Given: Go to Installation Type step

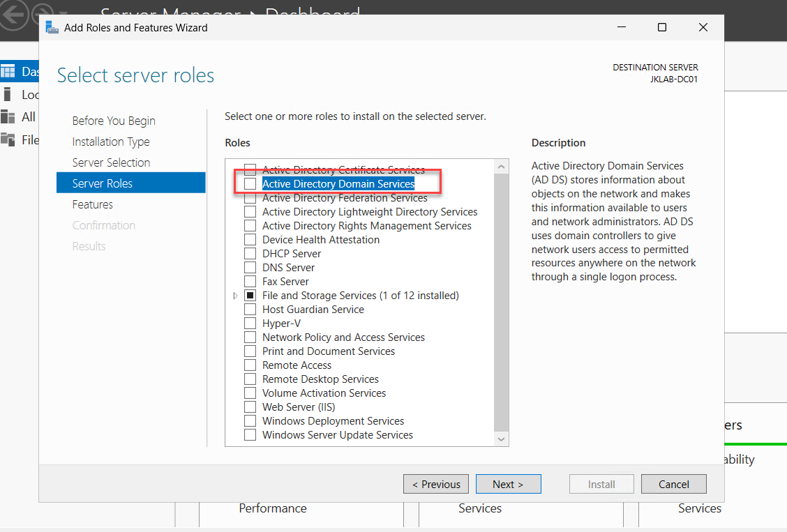Looking at the screenshot, I should coord(111,142).
